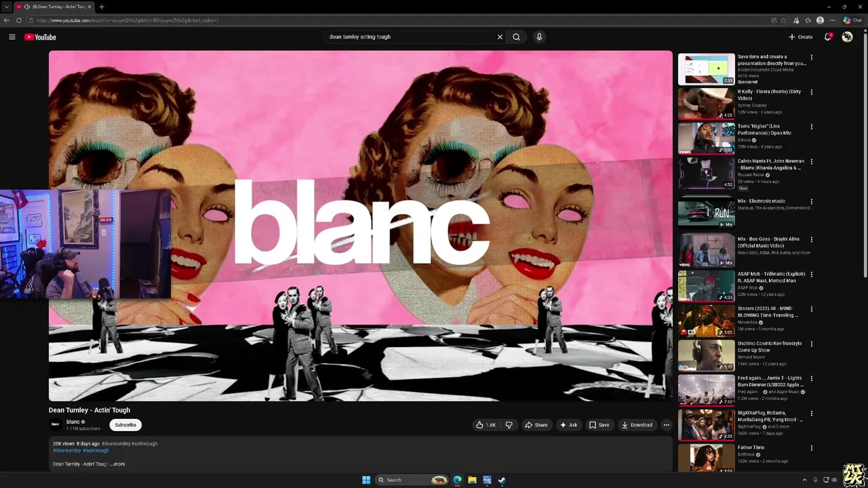Open the Ask AI button

pos(568,425)
